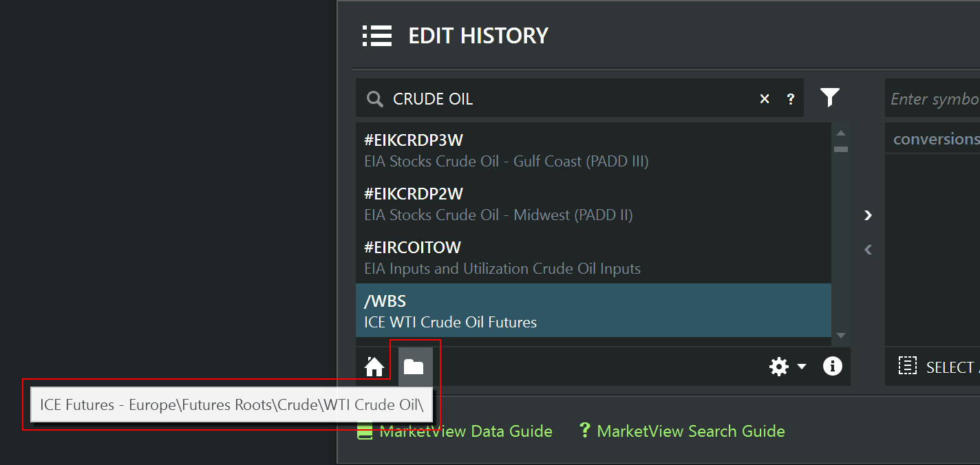Add selected symbol with right chevron arrow
Image resolution: width=980 pixels, height=465 pixels.
pyautogui.click(x=868, y=215)
